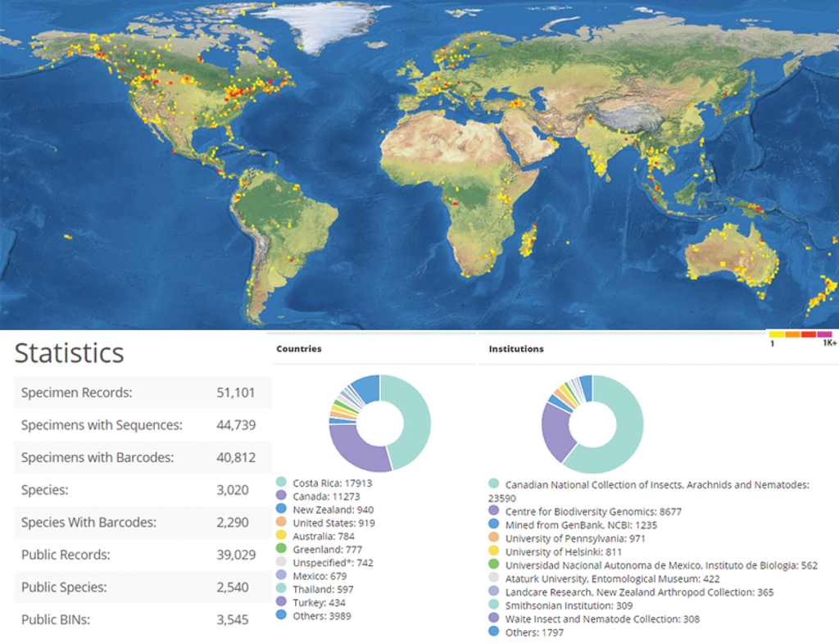The height and width of the screenshot is (644, 839).
Task: Select the United States legend dot
Action: point(281,522)
